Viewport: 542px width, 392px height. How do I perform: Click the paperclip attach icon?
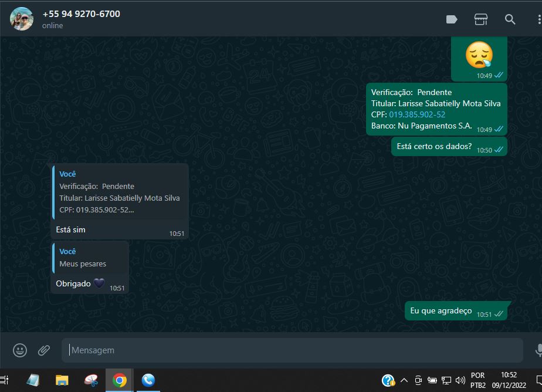click(x=44, y=350)
